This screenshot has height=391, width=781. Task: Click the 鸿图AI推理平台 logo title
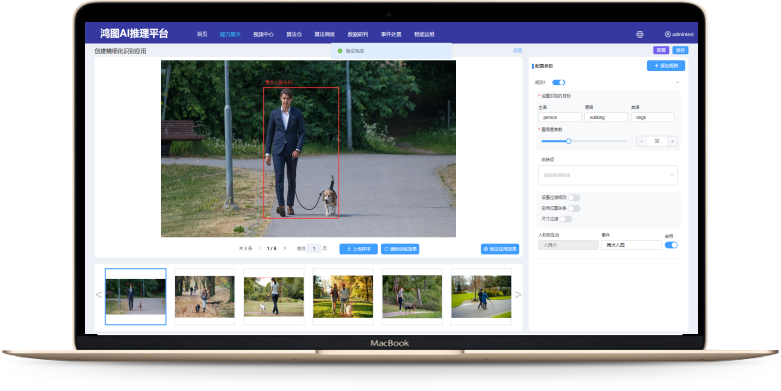(134, 33)
